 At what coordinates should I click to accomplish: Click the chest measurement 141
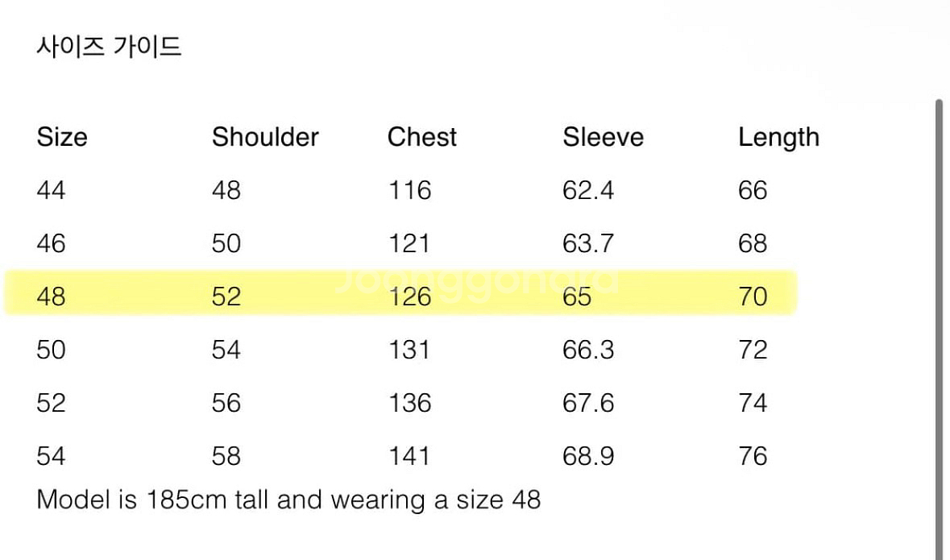[x=409, y=456]
